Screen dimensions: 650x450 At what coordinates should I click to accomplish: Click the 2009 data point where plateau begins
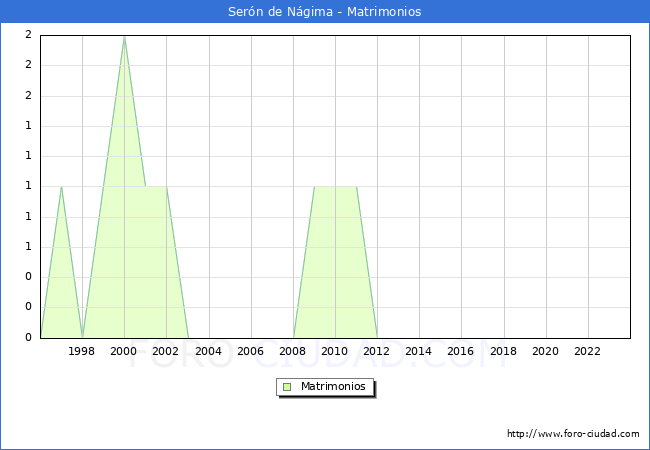(x=314, y=187)
